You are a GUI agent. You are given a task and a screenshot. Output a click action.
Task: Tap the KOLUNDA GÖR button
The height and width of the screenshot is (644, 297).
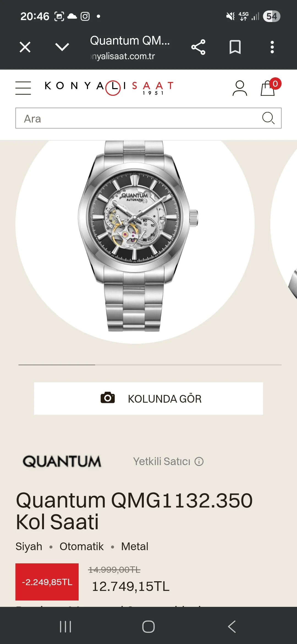click(148, 399)
